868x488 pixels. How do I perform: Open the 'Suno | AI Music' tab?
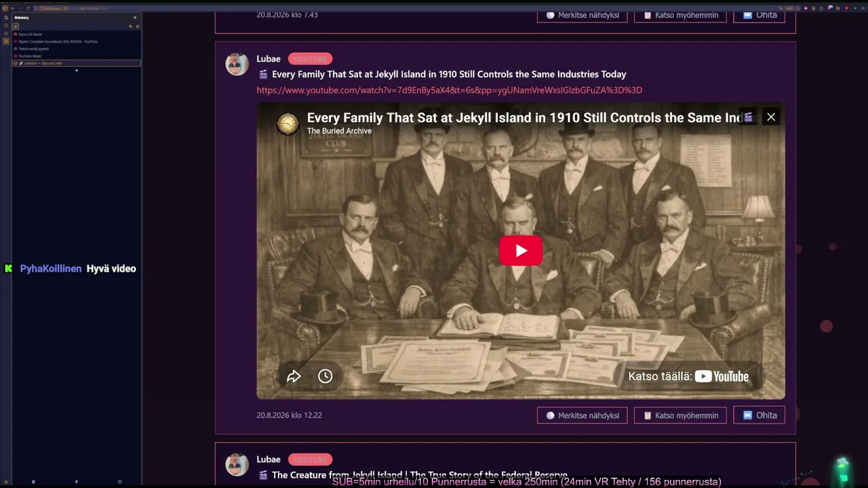point(76,34)
